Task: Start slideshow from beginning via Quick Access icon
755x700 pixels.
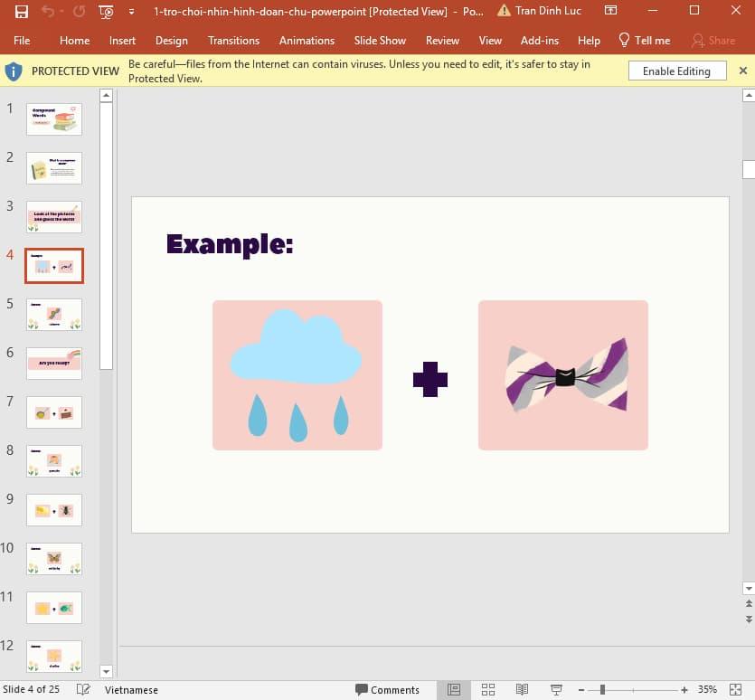Action: click(x=106, y=11)
